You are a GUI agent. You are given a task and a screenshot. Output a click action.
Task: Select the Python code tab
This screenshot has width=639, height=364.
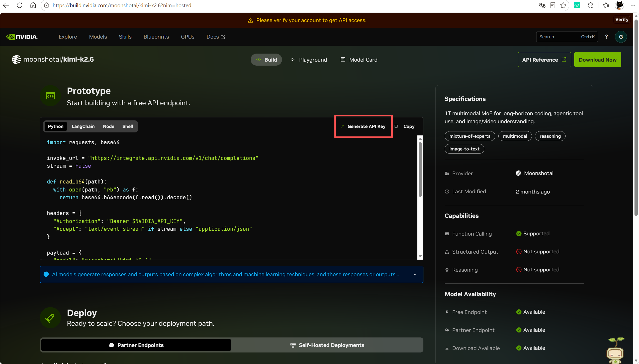(x=56, y=126)
